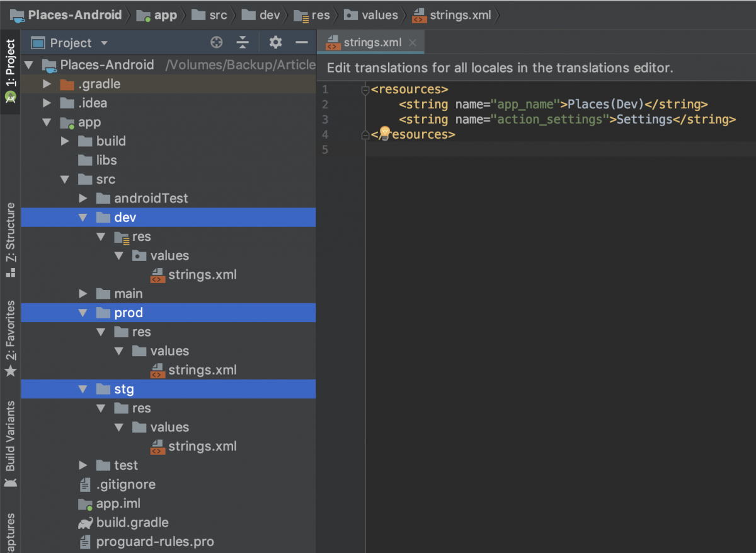Click the Gradle elephant icon beside build.gradle
This screenshot has width=756, height=553.
(x=85, y=523)
